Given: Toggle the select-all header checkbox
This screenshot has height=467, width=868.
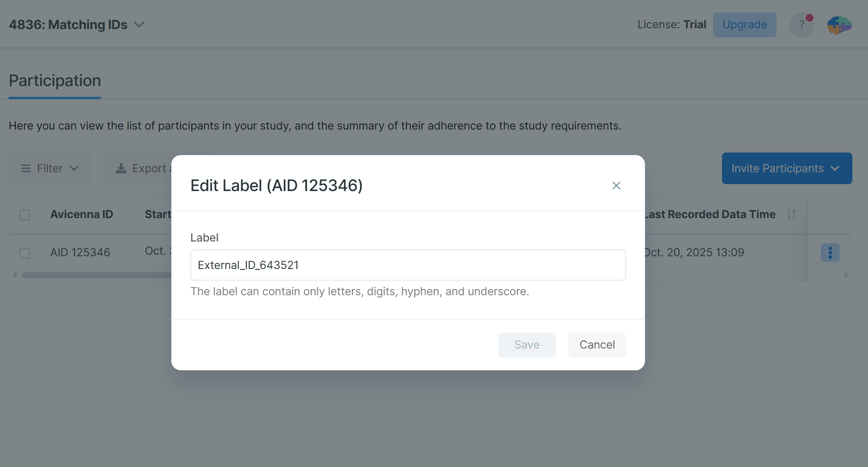Looking at the screenshot, I should [25, 215].
